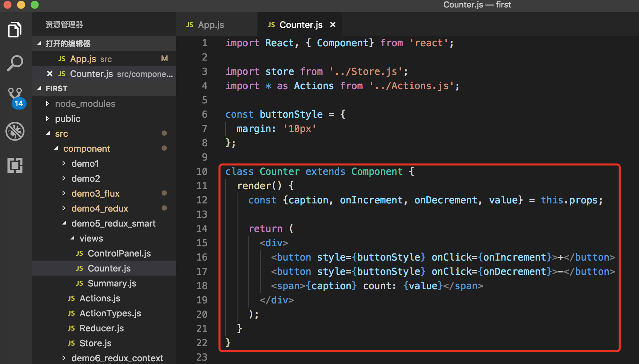Open Summary.js in the file tree

point(104,283)
